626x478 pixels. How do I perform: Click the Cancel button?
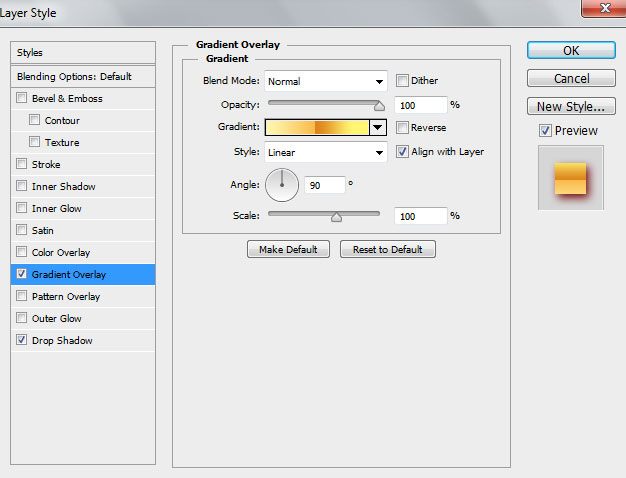(x=571, y=78)
